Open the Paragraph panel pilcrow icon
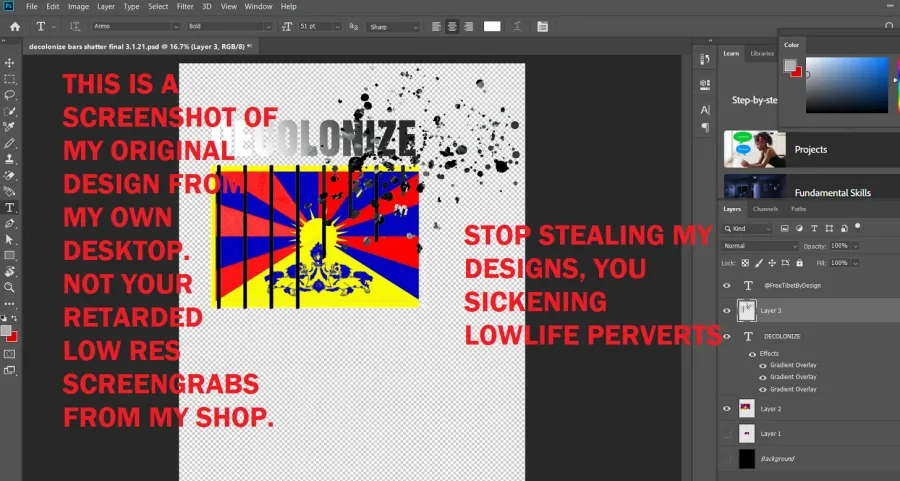Viewport: 900px width, 481px height. coord(705,127)
